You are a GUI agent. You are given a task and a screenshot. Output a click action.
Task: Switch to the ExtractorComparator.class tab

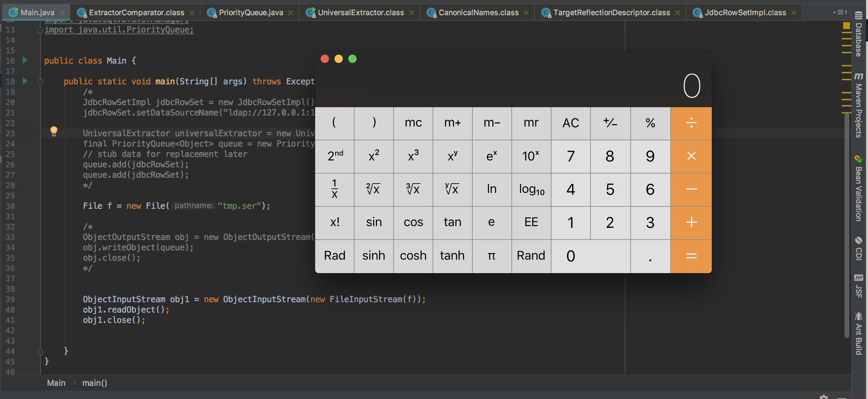click(136, 13)
